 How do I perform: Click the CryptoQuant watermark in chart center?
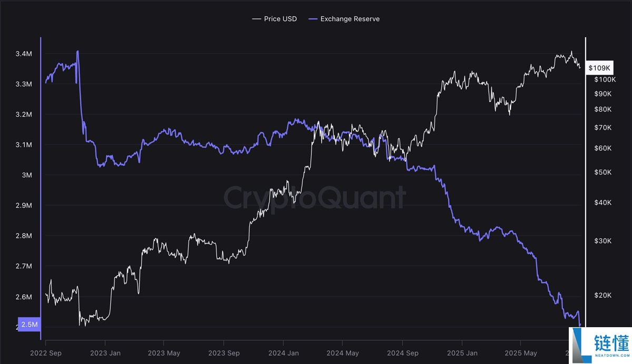pyautogui.click(x=315, y=198)
